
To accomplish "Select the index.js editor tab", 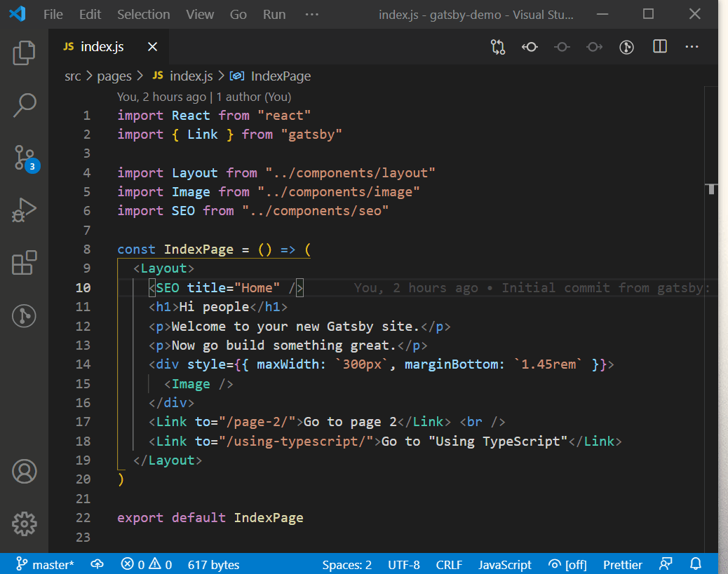I will pos(102,47).
